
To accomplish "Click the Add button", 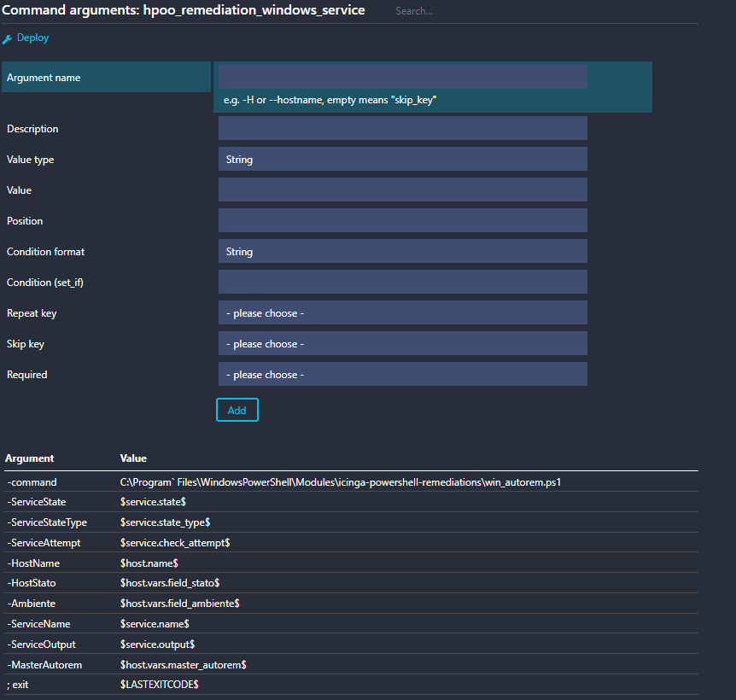I will [237, 410].
